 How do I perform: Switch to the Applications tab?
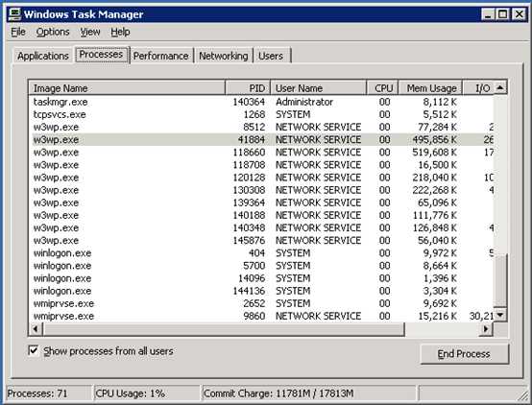(43, 56)
